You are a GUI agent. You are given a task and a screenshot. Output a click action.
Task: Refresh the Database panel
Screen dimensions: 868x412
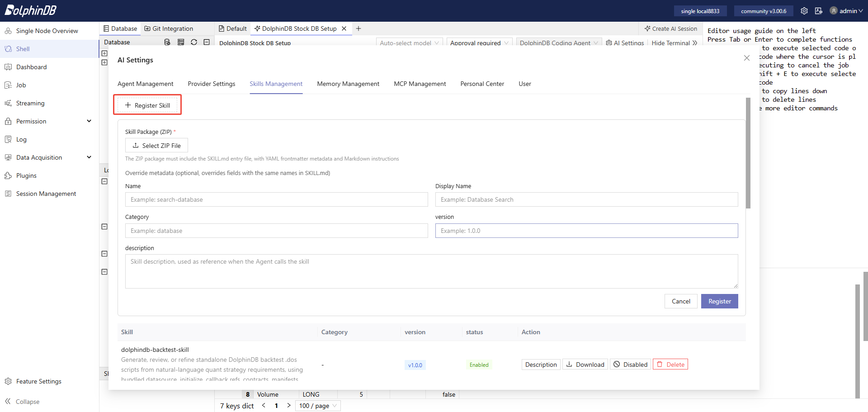[x=194, y=42]
